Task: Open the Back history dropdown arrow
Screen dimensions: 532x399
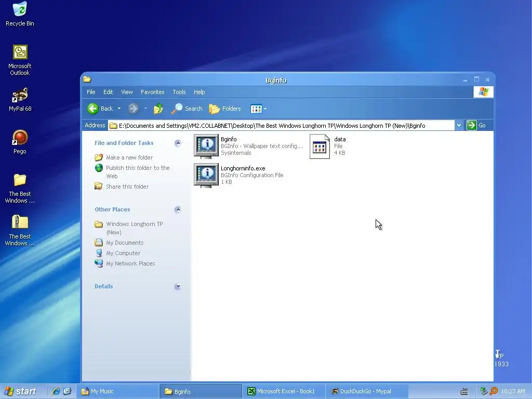Action: 119,109
